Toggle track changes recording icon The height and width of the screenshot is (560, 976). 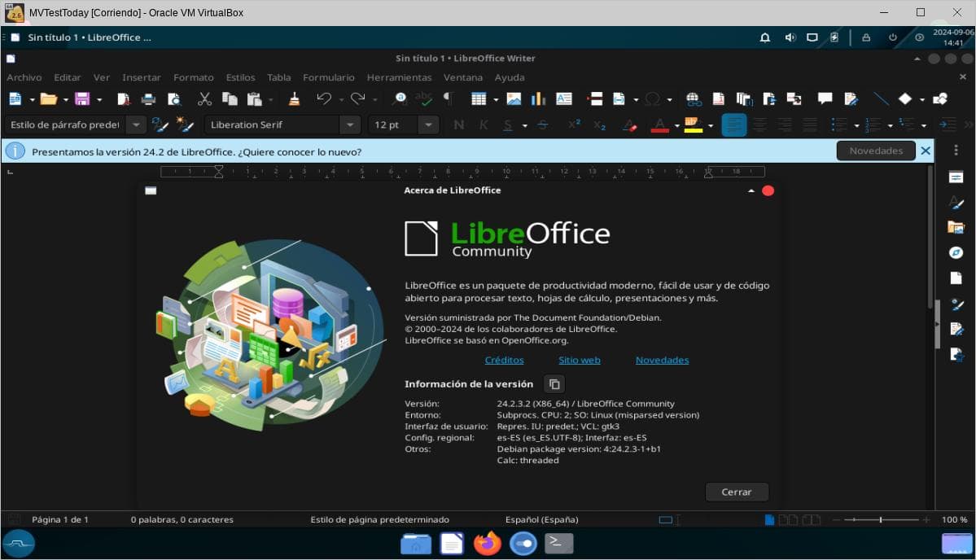851,99
